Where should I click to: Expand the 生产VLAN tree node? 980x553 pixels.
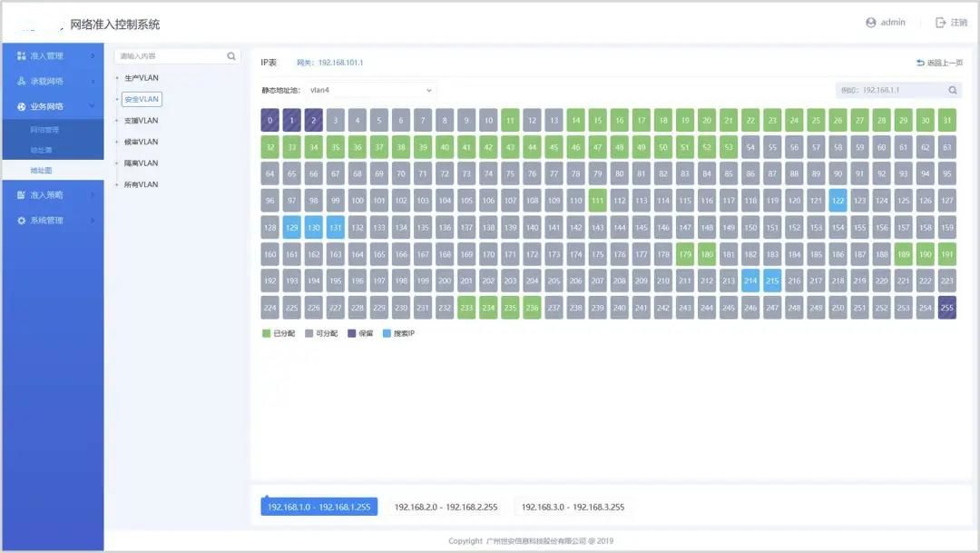[117, 78]
